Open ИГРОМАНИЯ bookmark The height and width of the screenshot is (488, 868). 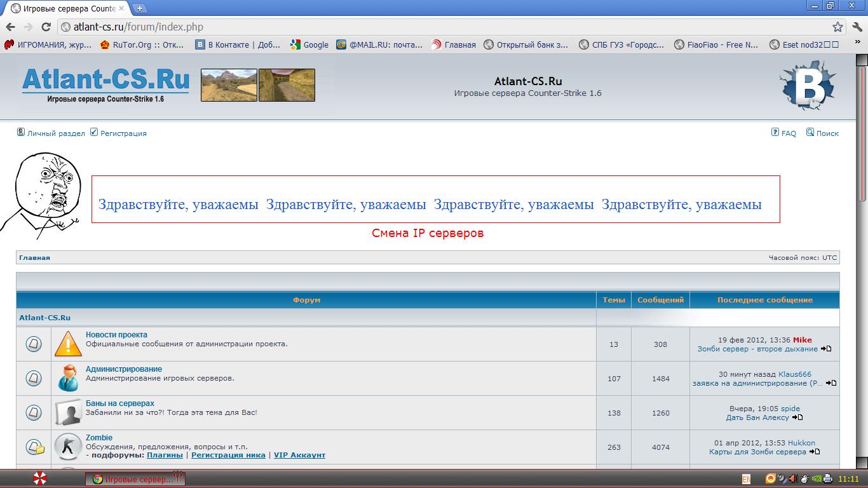coord(48,44)
